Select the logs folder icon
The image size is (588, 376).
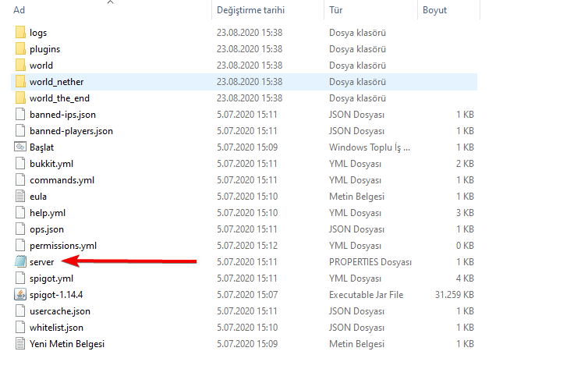click(x=20, y=32)
